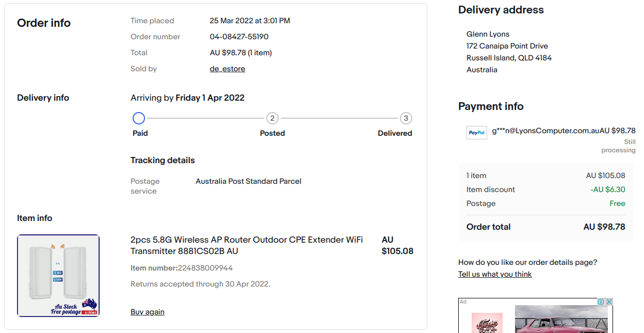Image resolution: width=644 pixels, height=333 pixels.
Task: Open seller page for de_estore
Action: click(227, 68)
